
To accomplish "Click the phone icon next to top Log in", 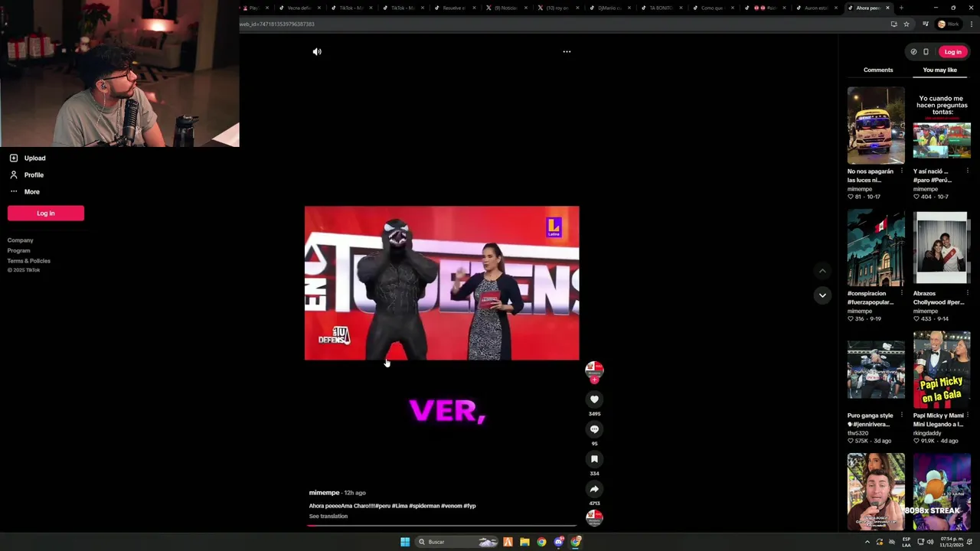I will [x=926, y=52].
